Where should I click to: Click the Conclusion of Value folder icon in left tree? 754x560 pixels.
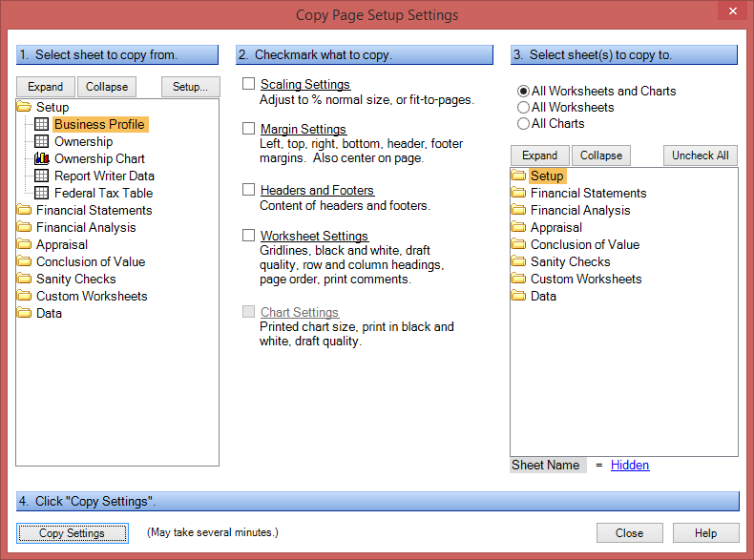tap(24, 261)
